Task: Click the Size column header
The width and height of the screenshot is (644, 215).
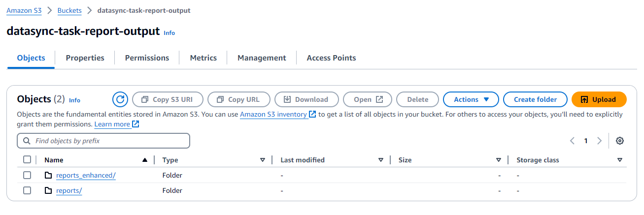Action: coord(405,160)
